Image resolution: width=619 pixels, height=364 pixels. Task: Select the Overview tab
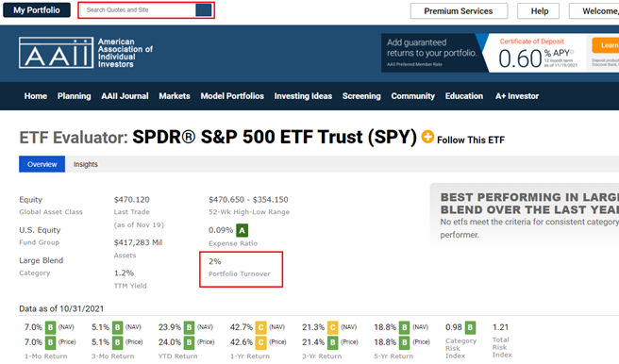click(42, 164)
